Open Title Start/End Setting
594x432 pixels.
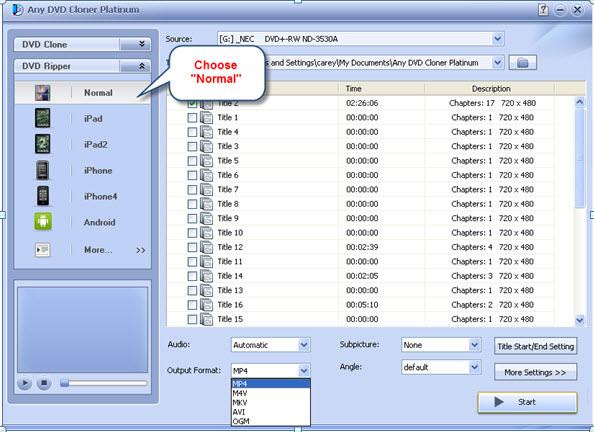click(536, 346)
